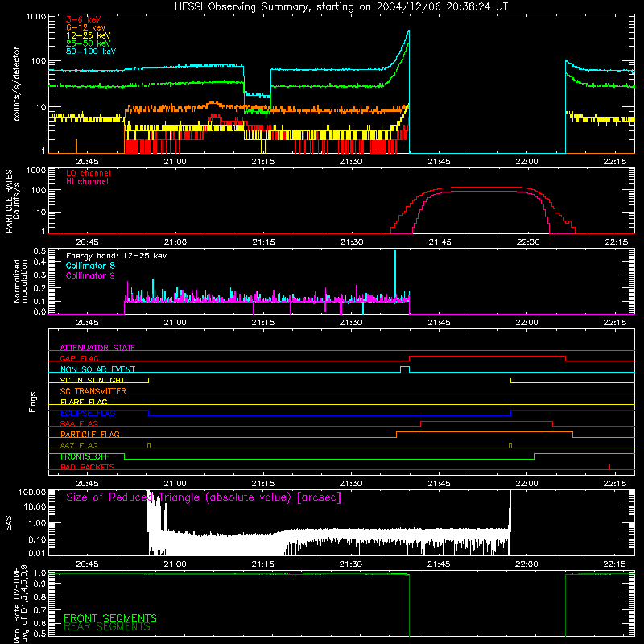Click the FLARE_FLAG label
The height and width of the screenshot is (644, 644).
click(x=84, y=402)
